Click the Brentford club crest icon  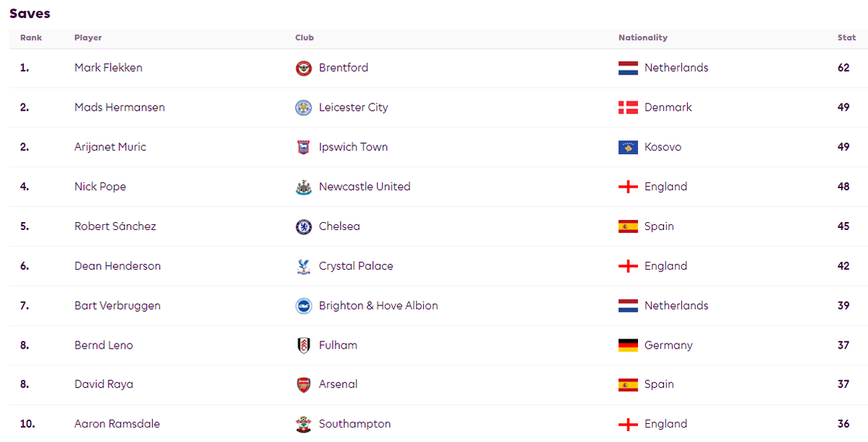tap(304, 68)
